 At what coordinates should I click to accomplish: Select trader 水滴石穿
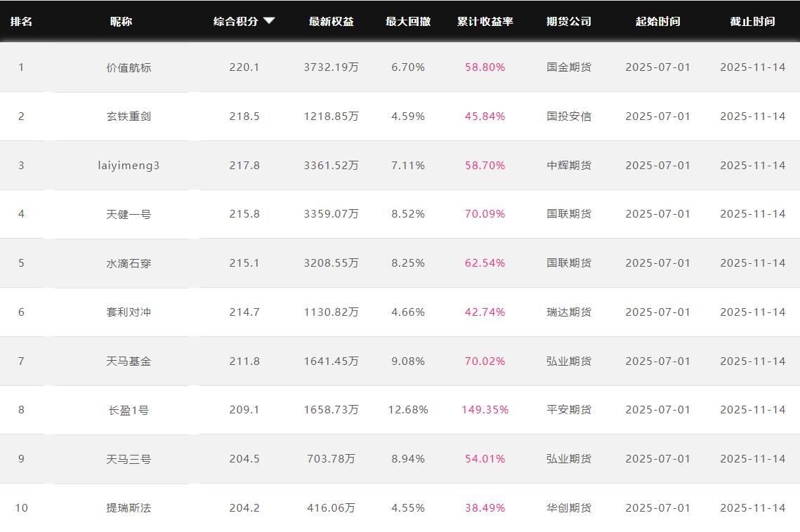[129, 263]
